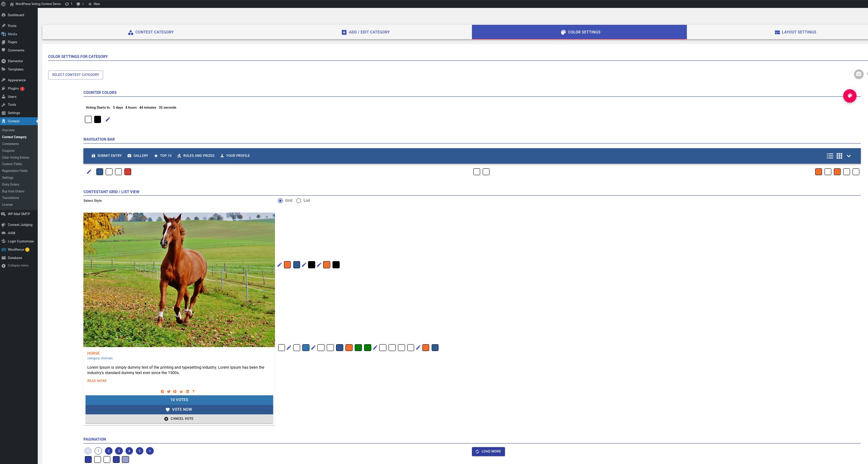Click the Facebook share icon under Horse
The image size is (868, 464).
pos(162,391)
